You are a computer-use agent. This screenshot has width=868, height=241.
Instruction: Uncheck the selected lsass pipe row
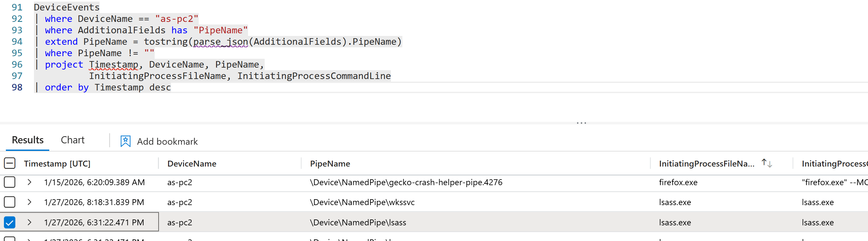coord(10,222)
